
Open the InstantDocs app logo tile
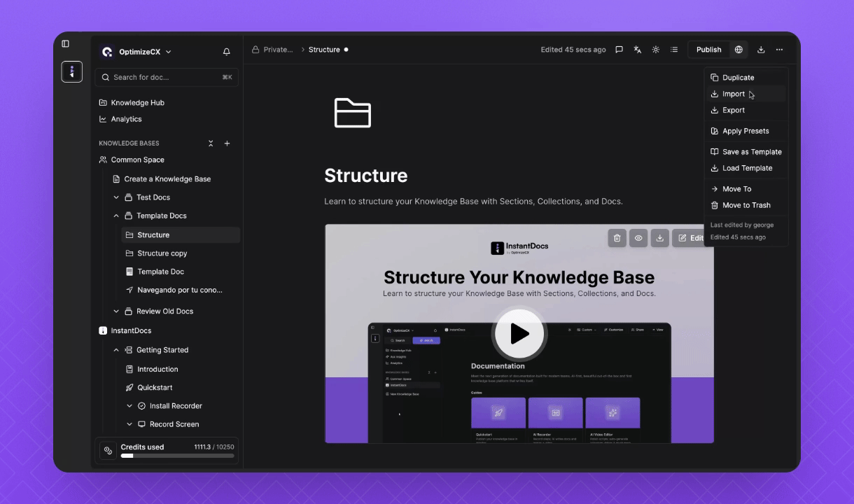pos(72,71)
